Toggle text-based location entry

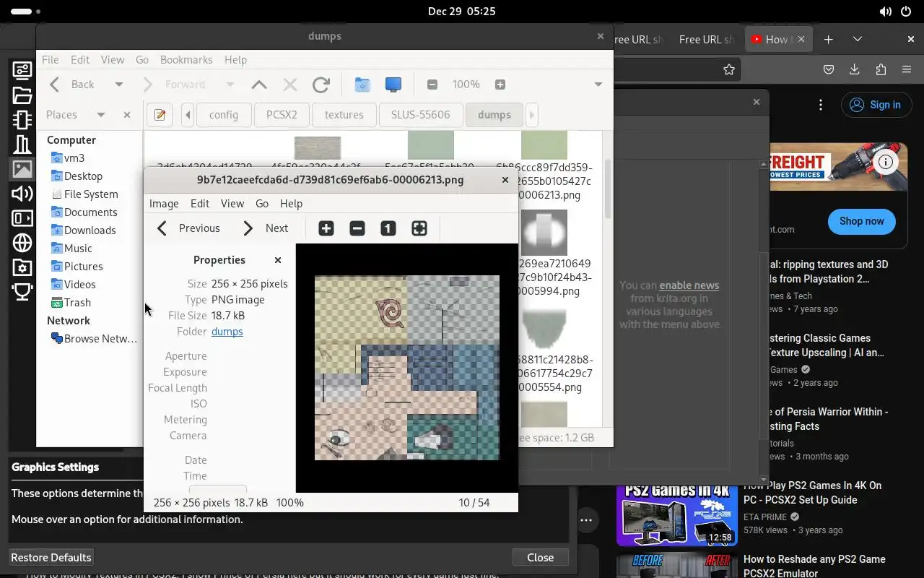[x=160, y=115]
